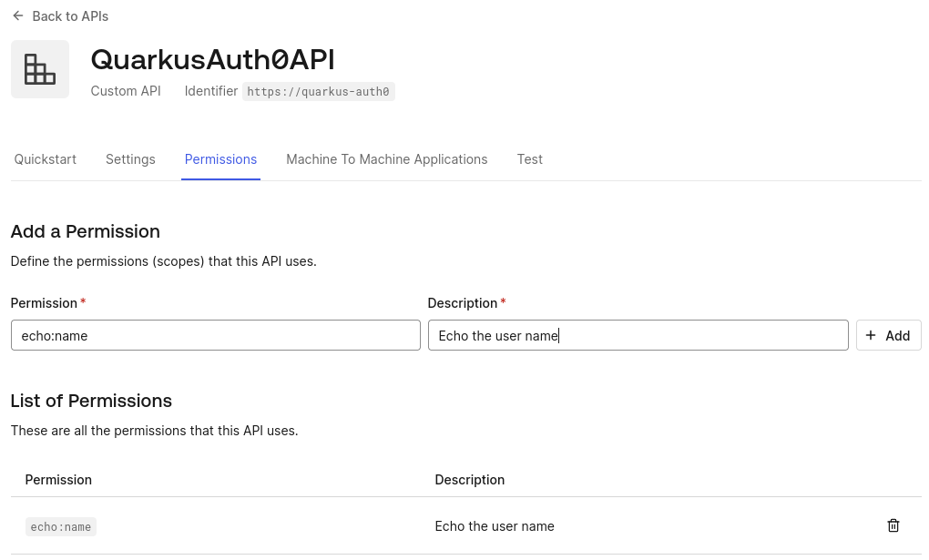Click the 'Echo the user name' description cell

click(495, 526)
